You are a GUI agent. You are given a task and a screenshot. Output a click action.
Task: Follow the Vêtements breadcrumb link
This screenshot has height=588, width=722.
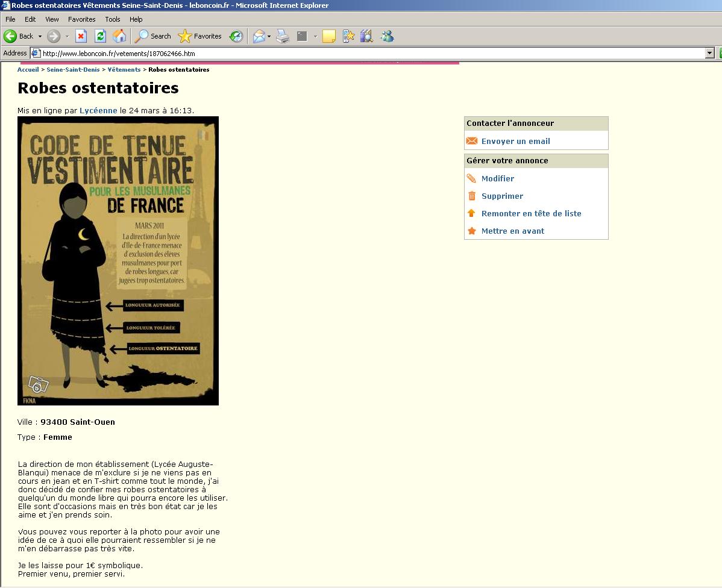pyautogui.click(x=124, y=69)
